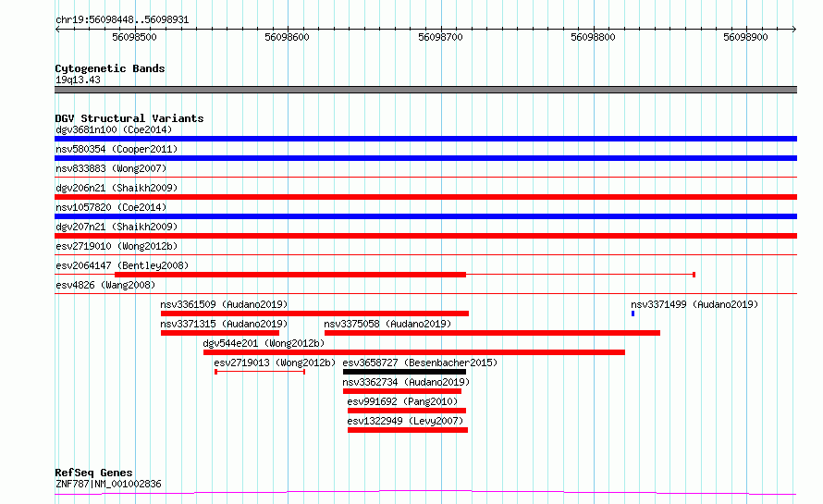This screenshot has width=823, height=504.
Task: Open the esv1322949 (Levy2007) variant
Action: tap(405, 421)
